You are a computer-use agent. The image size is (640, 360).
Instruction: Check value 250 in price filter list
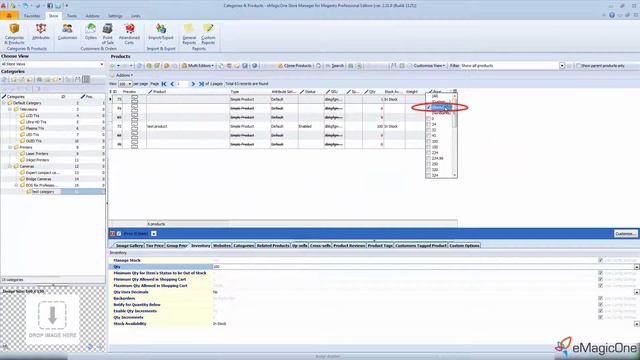pyautogui.click(x=428, y=164)
